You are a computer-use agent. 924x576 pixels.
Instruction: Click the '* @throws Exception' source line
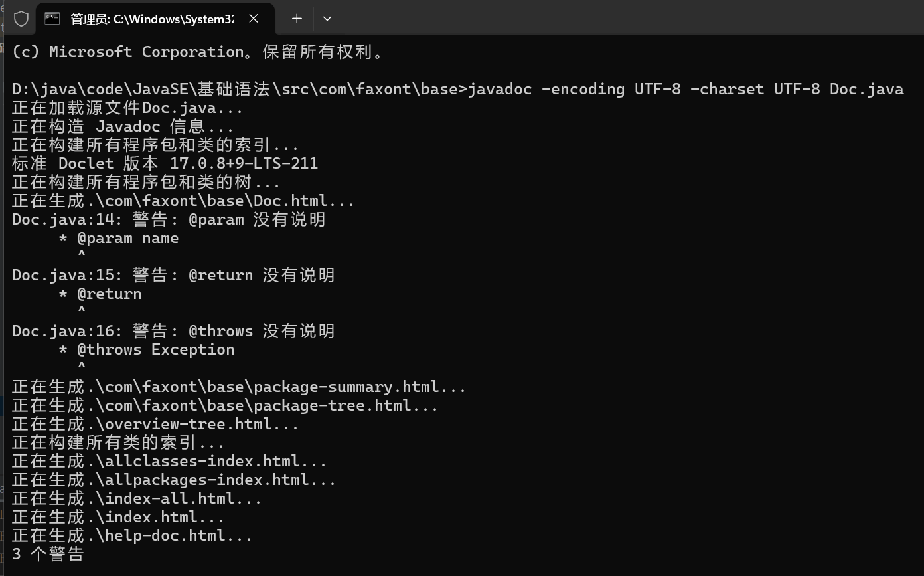(x=147, y=349)
